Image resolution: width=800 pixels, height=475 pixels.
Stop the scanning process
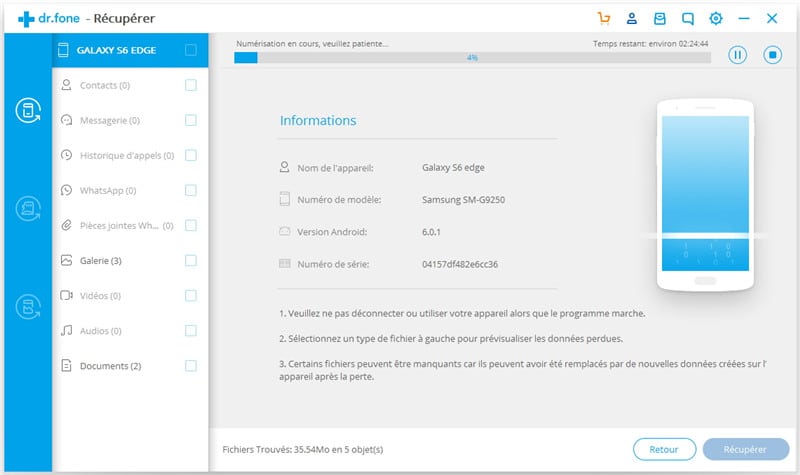(772, 55)
